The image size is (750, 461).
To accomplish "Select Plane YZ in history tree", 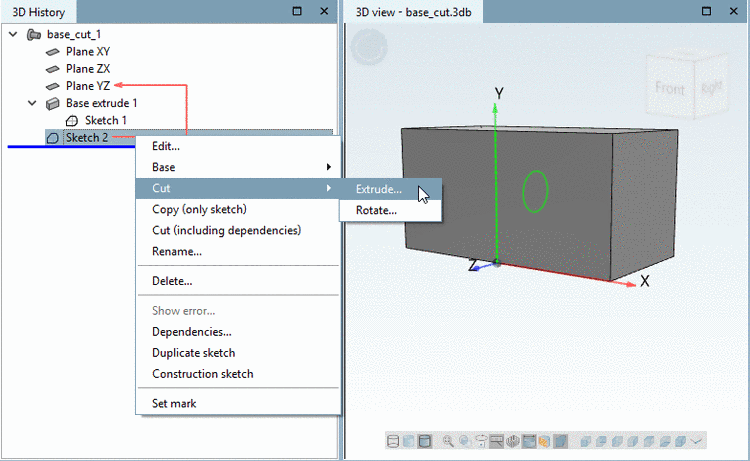I will tap(88, 86).
